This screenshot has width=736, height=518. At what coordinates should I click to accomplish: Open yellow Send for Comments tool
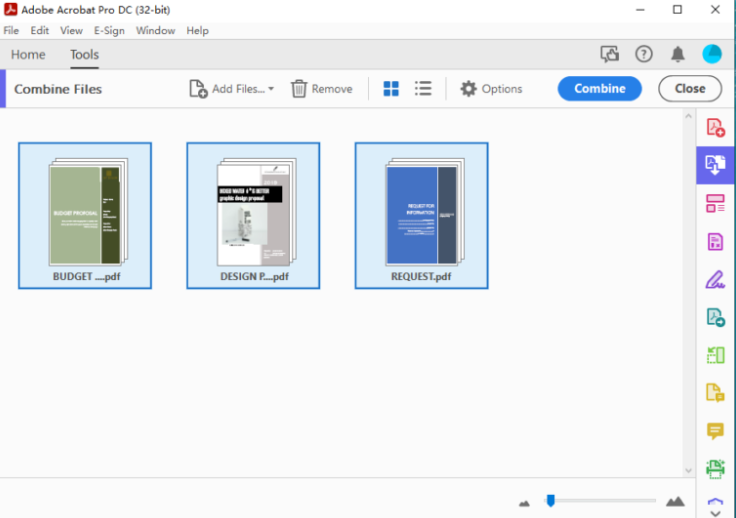click(x=715, y=393)
